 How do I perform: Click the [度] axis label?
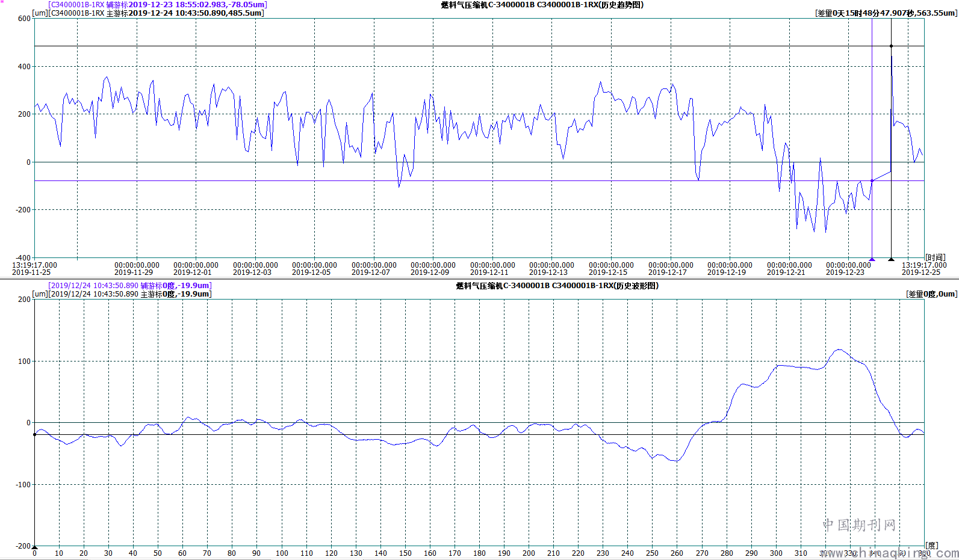click(931, 546)
